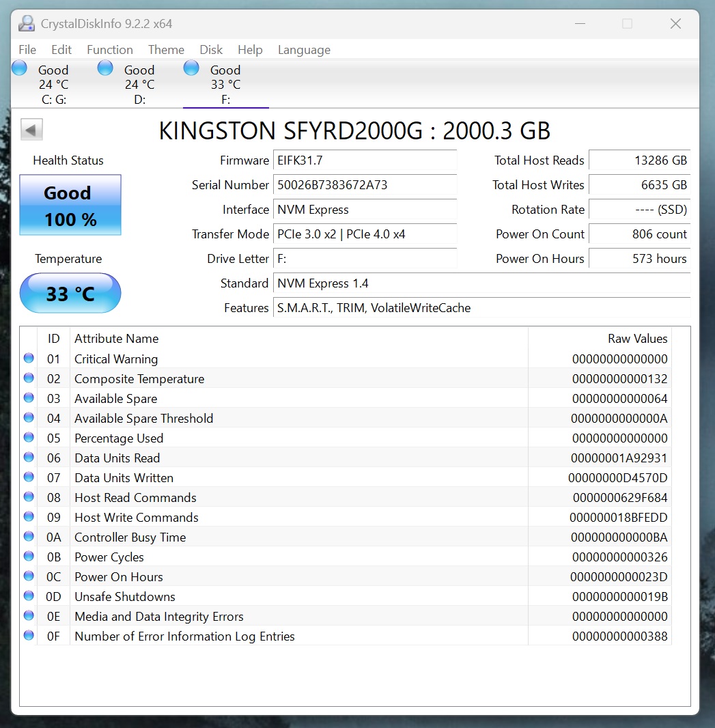Viewport: 715px width, 728px height.
Task: Click the status orb for Host Write Commands
Action: 29,517
